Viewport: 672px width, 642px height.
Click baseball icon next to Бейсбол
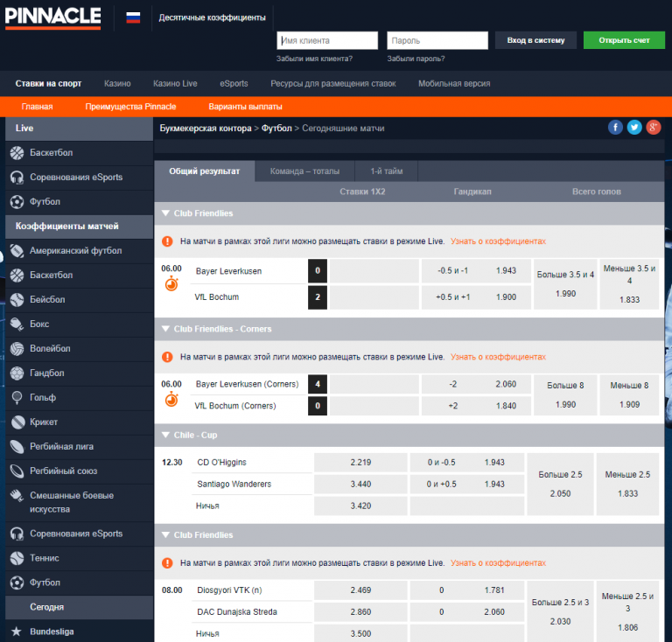coord(17,300)
